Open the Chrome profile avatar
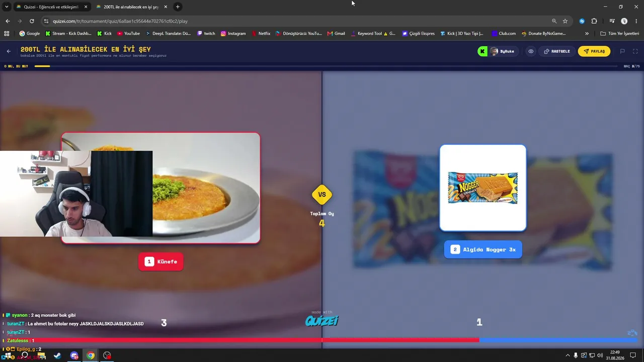The width and height of the screenshot is (644, 362). [x=624, y=21]
